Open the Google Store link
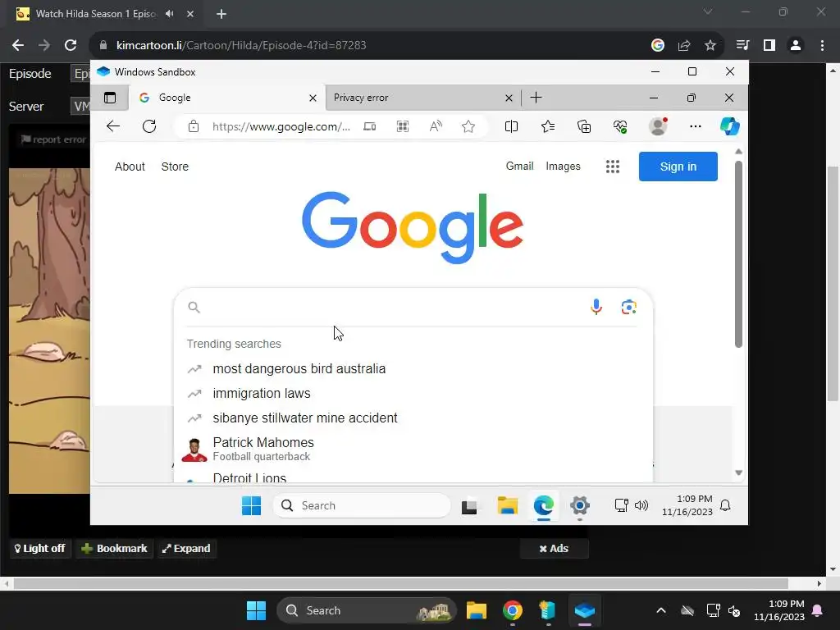The width and height of the screenshot is (840, 630). (x=175, y=167)
